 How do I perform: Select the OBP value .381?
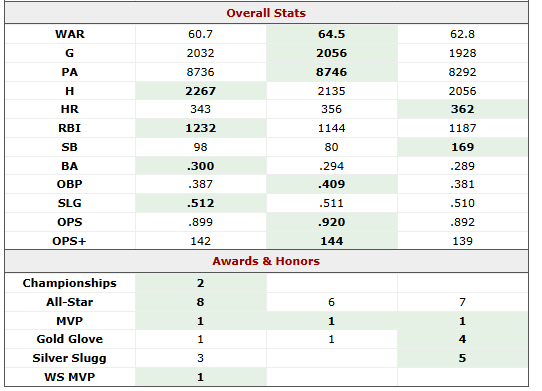point(462,184)
